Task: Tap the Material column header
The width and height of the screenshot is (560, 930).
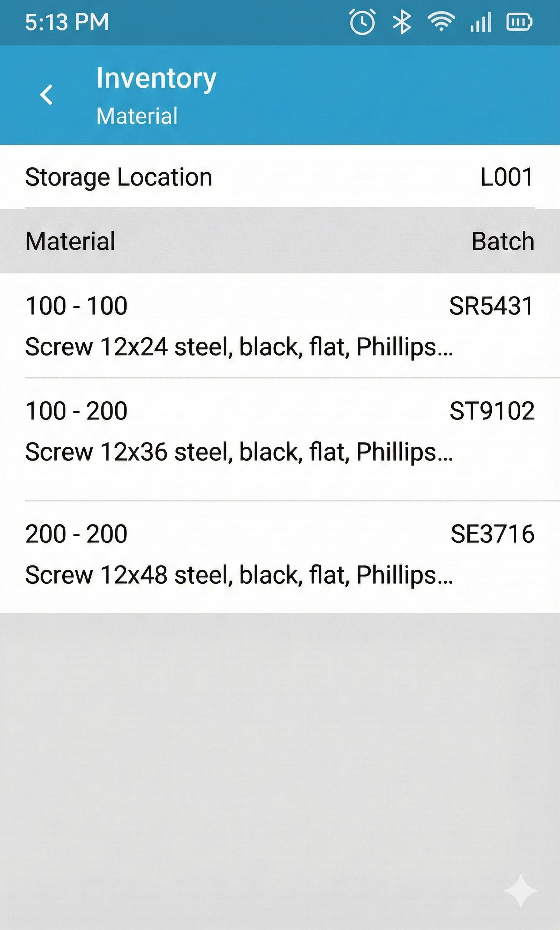Action: click(70, 241)
